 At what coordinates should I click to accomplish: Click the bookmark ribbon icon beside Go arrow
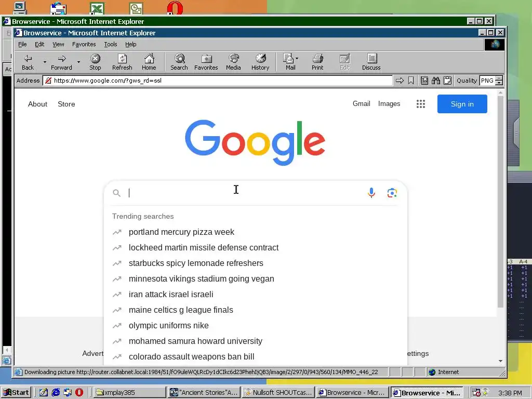coord(411,81)
